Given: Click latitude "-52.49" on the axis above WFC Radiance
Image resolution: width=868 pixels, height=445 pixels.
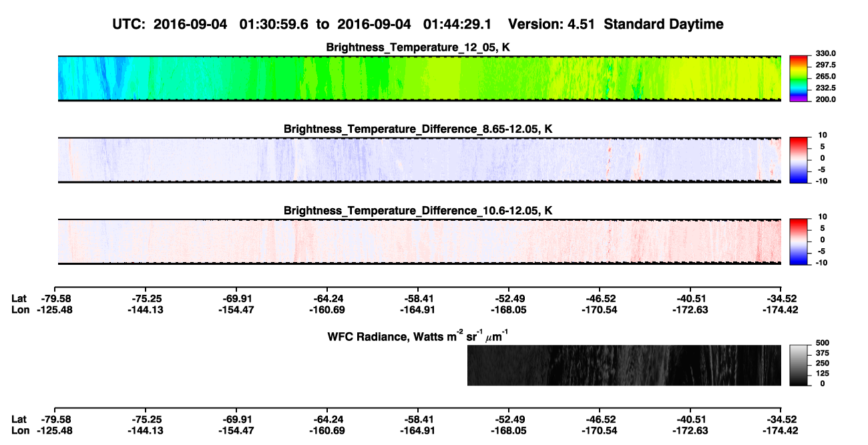Looking at the screenshot, I should pyautogui.click(x=509, y=298).
